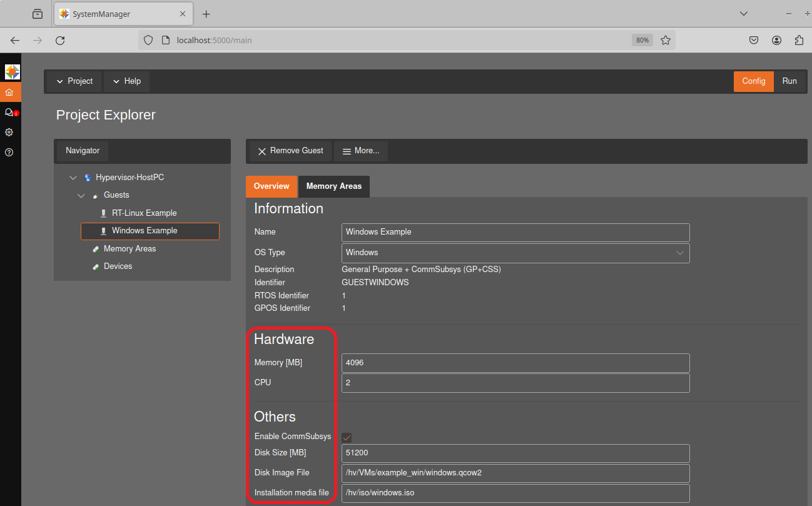Toggle the Enable CommSubsys checkbox
812x506 pixels.
[347, 437]
